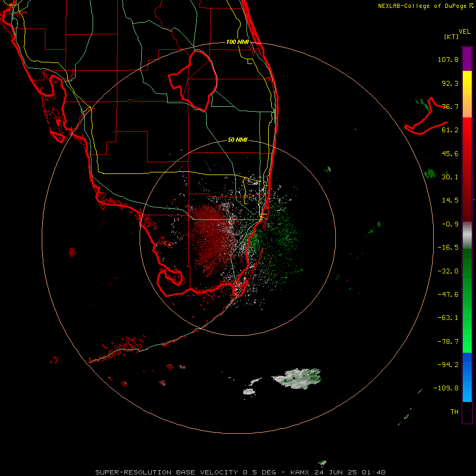
Task: Click the 50 NMI range ring label
Action: coord(237,140)
